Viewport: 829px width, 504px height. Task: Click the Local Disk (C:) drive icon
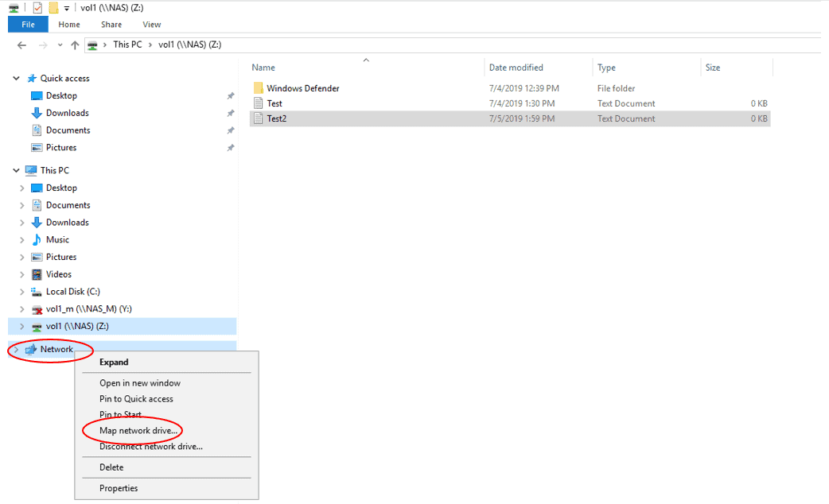[x=37, y=292]
